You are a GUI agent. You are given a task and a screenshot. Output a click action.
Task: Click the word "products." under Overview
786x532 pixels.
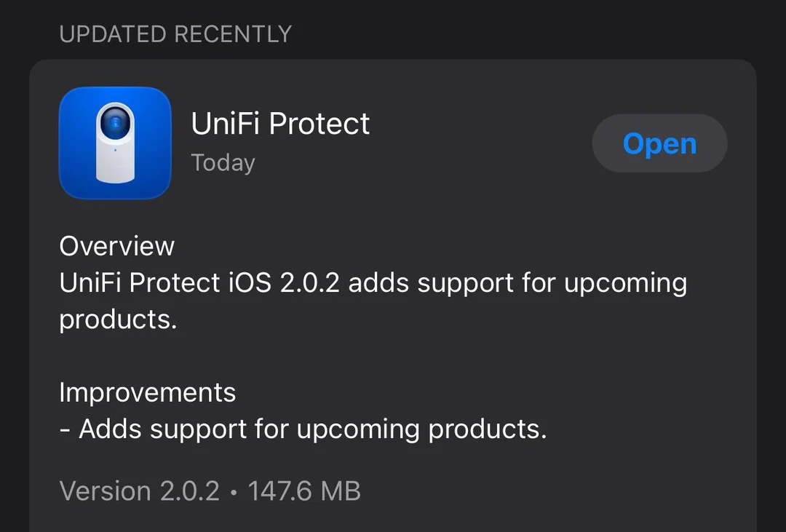point(118,319)
